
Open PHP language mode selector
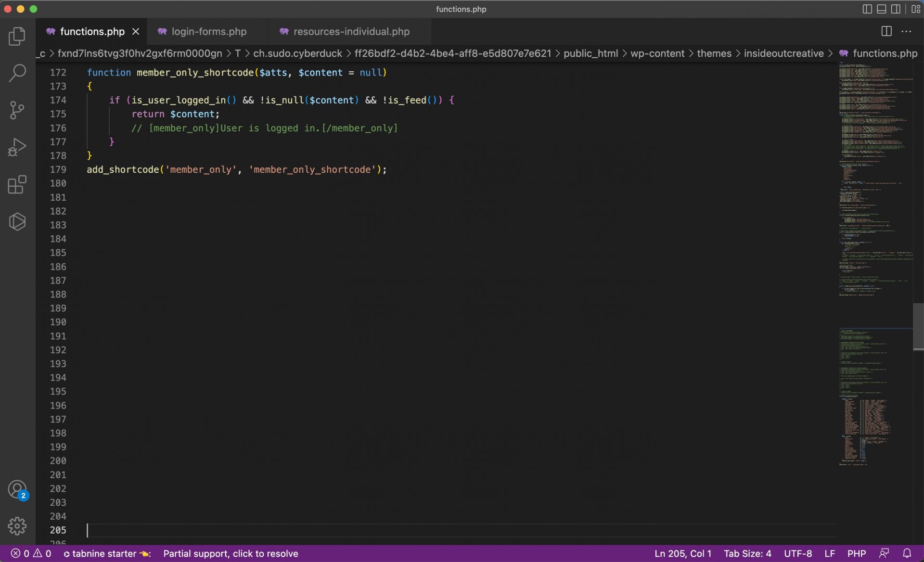[x=857, y=553]
